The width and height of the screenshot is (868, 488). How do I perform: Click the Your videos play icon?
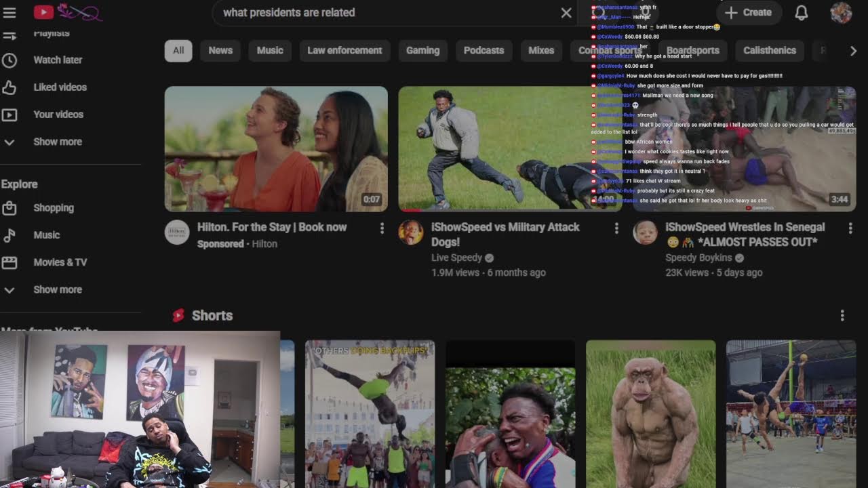pyautogui.click(x=9, y=114)
